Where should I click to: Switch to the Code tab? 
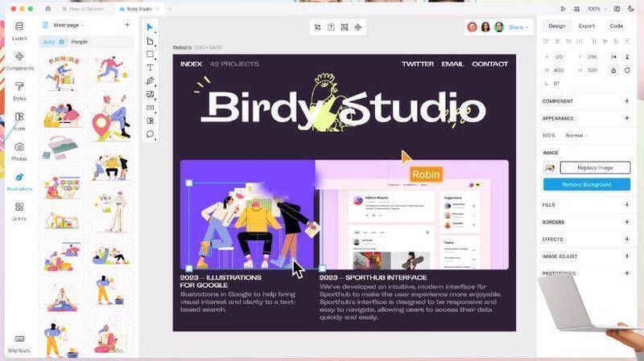pyautogui.click(x=616, y=26)
